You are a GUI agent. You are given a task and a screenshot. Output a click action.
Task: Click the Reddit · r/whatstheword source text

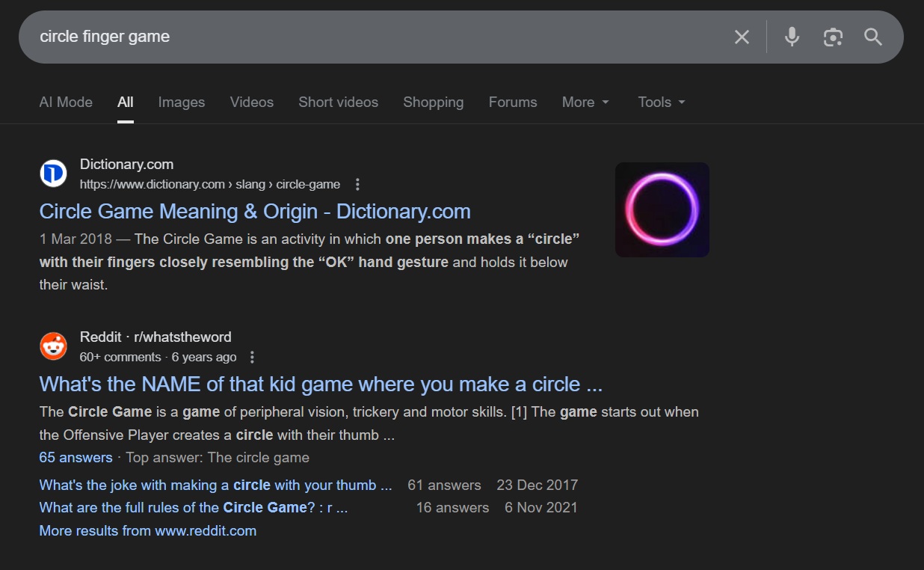pos(155,337)
